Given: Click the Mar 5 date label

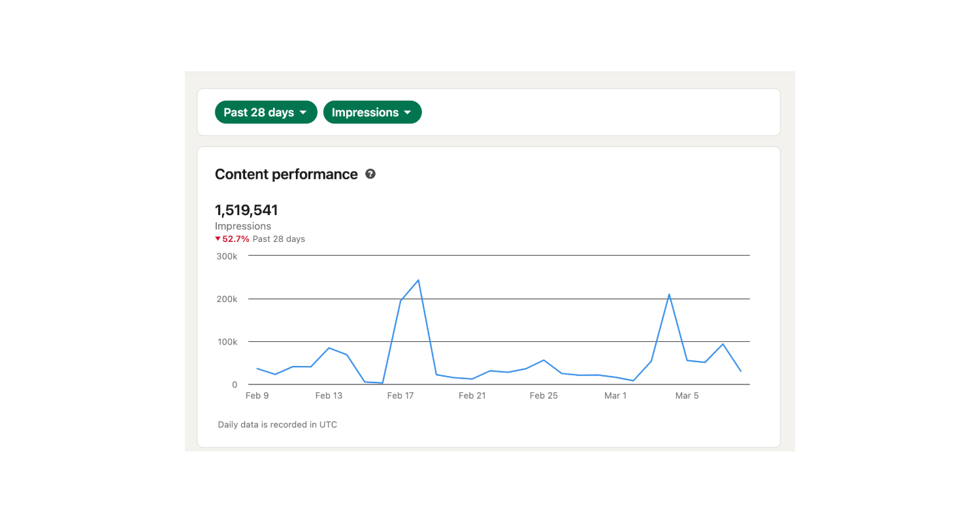Looking at the screenshot, I should 687,396.
